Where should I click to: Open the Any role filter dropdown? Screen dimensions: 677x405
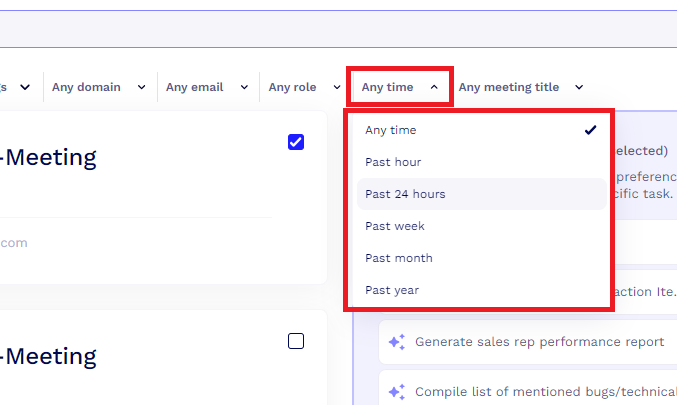(x=304, y=87)
